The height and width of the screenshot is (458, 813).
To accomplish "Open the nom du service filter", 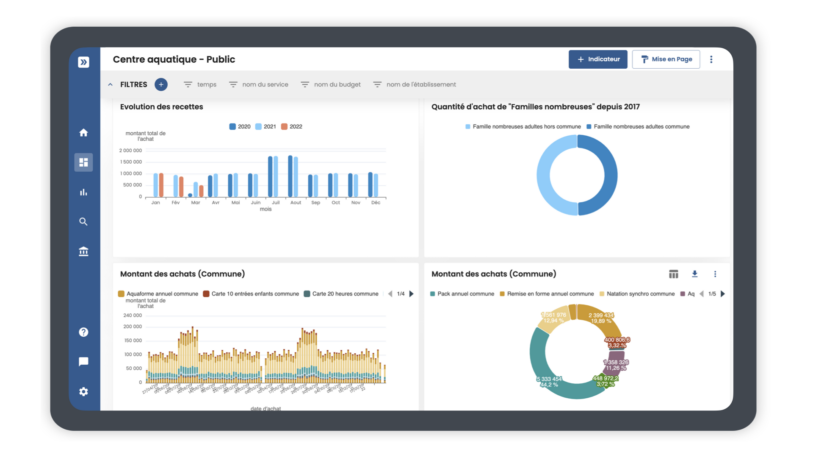I will click(x=259, y=85).
